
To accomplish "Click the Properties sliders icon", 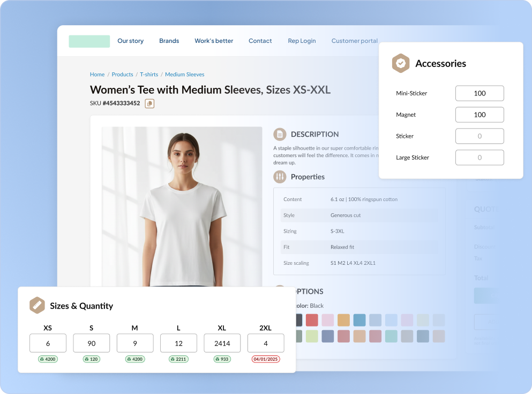I will coord(280,177).
